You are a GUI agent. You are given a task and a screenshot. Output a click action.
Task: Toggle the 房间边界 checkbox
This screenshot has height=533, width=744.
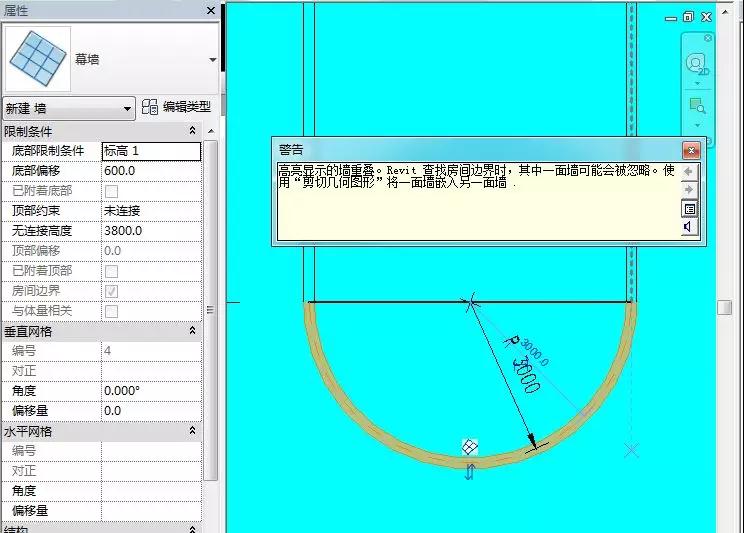point(112,291)
